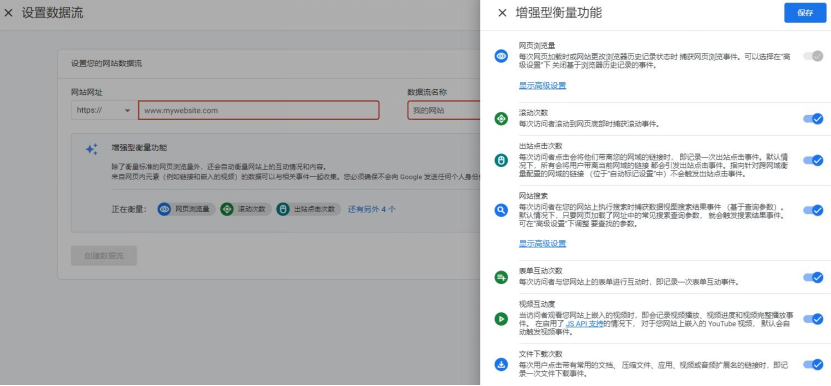This screenshot has height=386, width=831.
Task: Close the 设置数据流 page
Action: coord(8,13)
